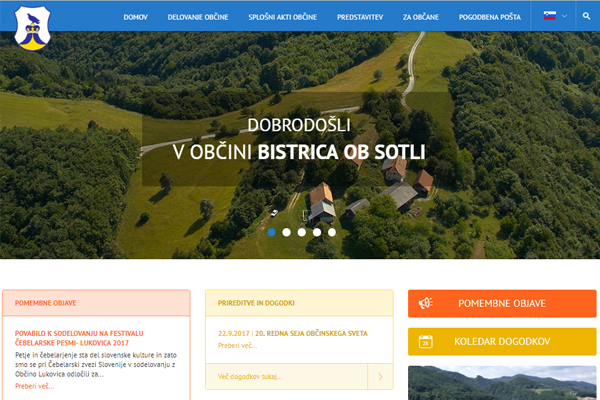Click the landscape thumbnail below Koledar dogodkov
This screenshot has height=400, width=600.
point(501,383)
